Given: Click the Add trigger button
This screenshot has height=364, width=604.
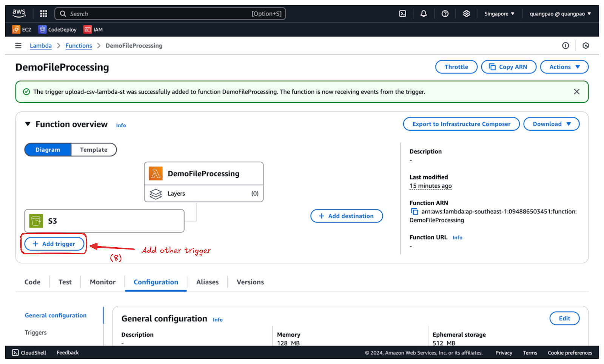Looking at the screenshot, I should [x=54, y=244].
